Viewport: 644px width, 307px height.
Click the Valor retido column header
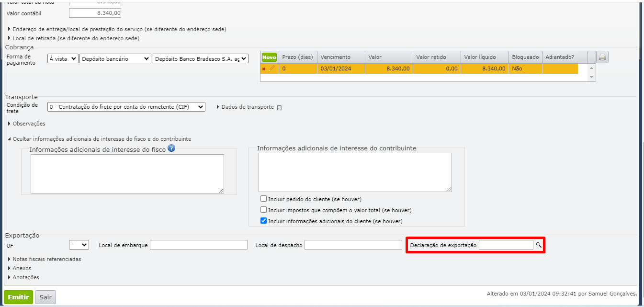point(437,57)
